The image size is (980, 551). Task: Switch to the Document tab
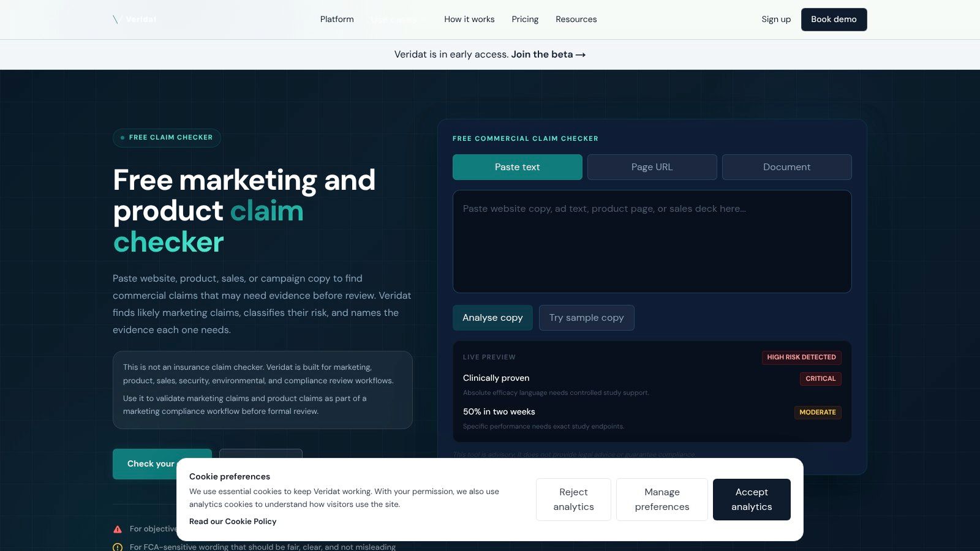(787, 167)
